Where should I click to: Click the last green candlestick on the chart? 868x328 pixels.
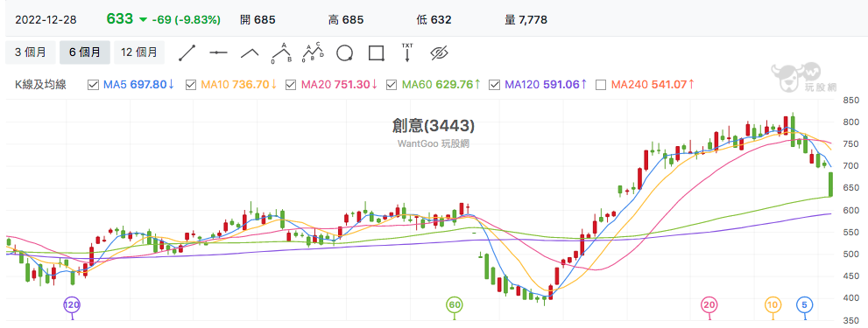tap(831, 185)
